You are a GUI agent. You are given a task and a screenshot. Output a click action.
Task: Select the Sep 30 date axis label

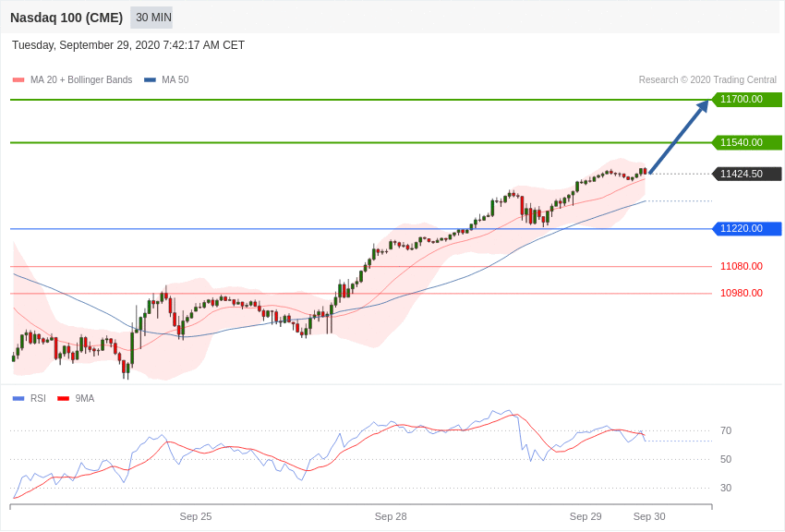[649, 516]
